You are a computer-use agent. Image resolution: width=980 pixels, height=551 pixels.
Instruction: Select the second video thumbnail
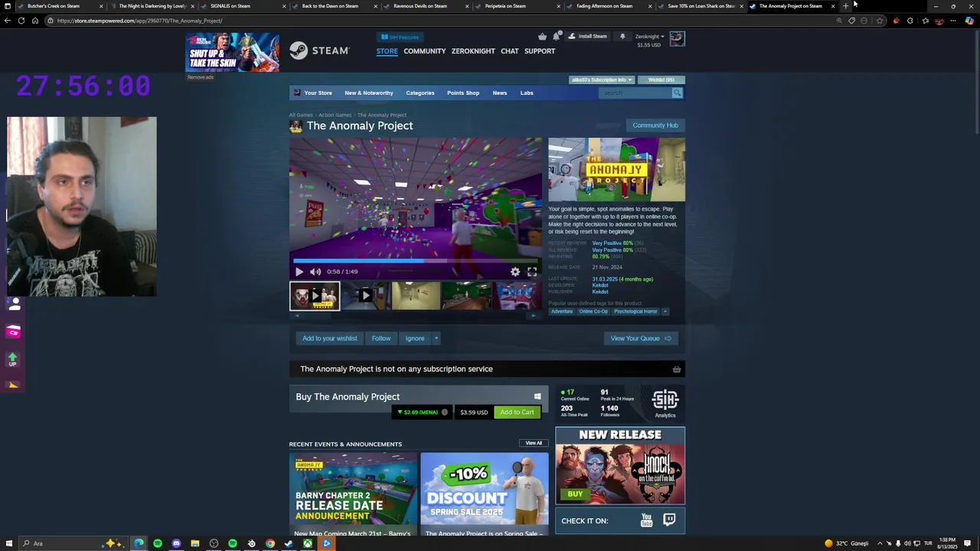(x=365, y=296)
